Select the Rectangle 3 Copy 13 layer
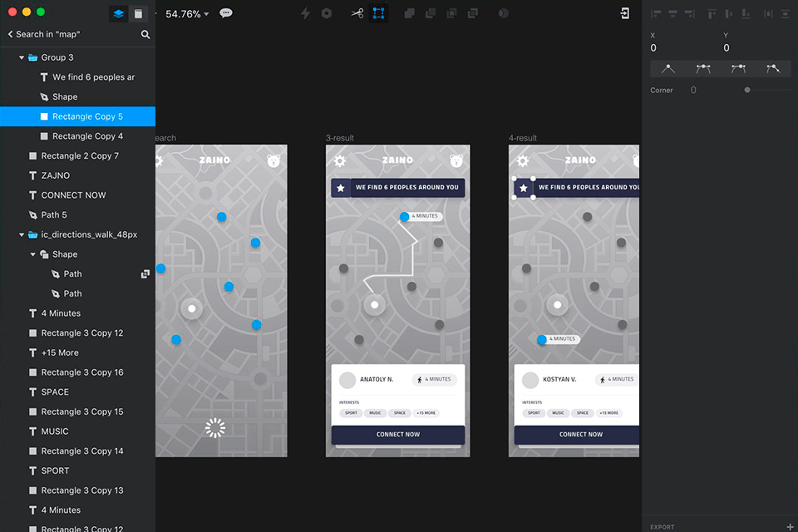 pos(77,490)
